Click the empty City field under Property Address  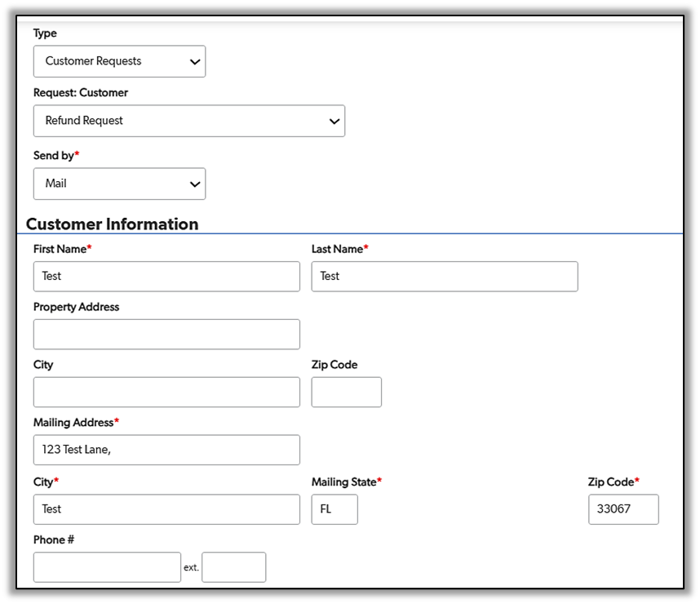166,393
